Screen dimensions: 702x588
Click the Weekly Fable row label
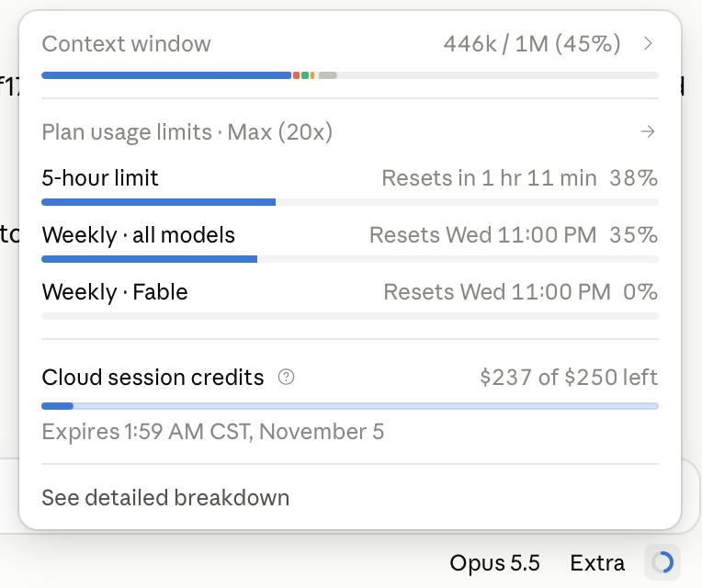115,292
